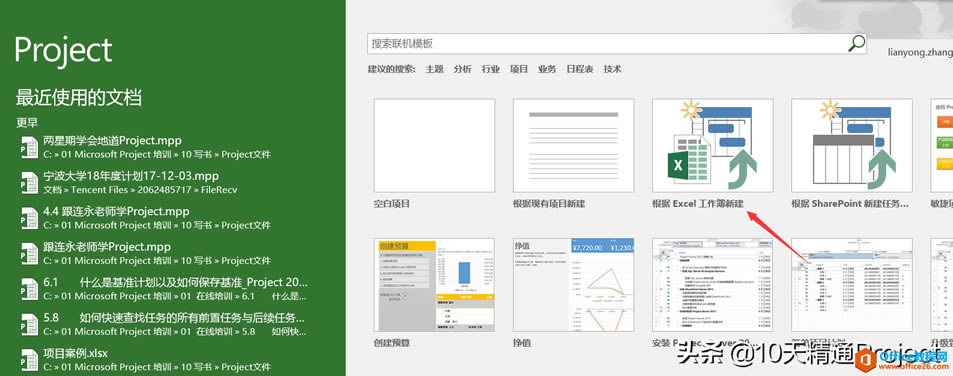Choose the 创建预算 template thumbnail
This screenshot has height=376, width=953.
pyautogui.click(x=435, y=284)
